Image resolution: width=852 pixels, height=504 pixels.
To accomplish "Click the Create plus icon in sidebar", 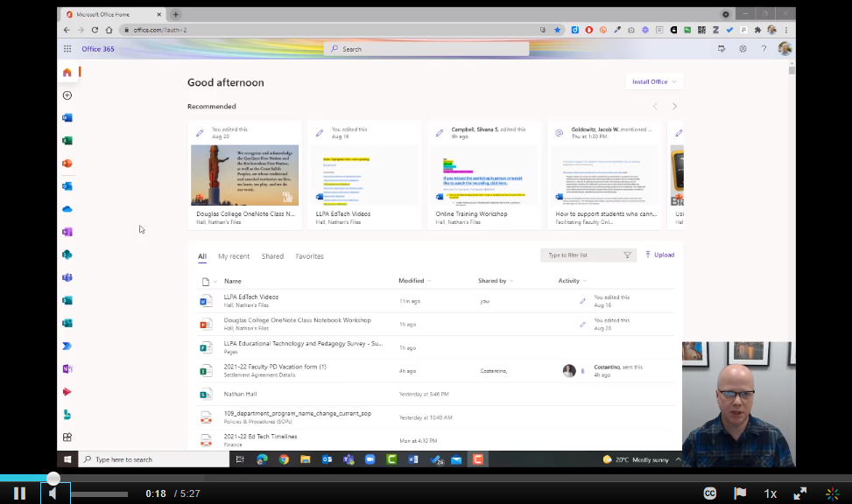I will click(x=67, y=95).
